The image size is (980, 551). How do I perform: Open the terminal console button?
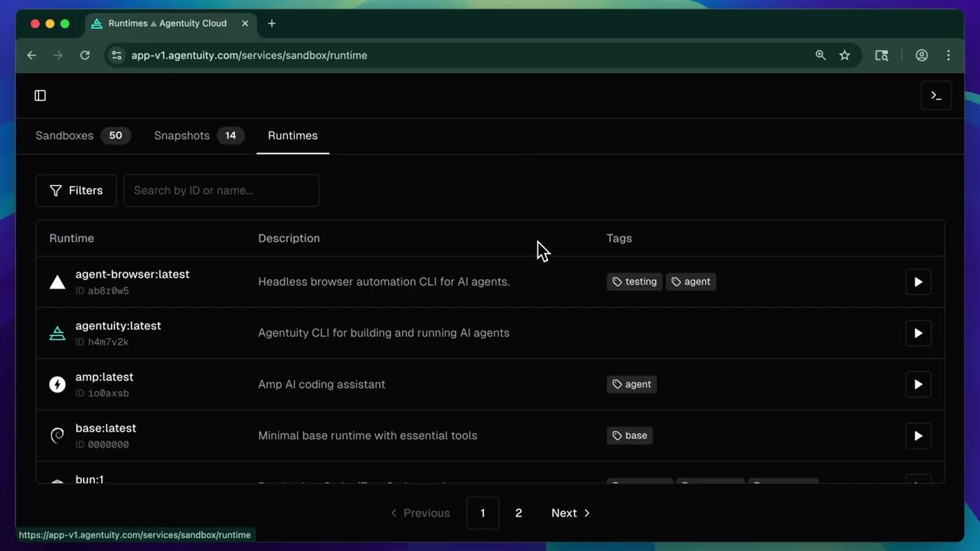936,96
